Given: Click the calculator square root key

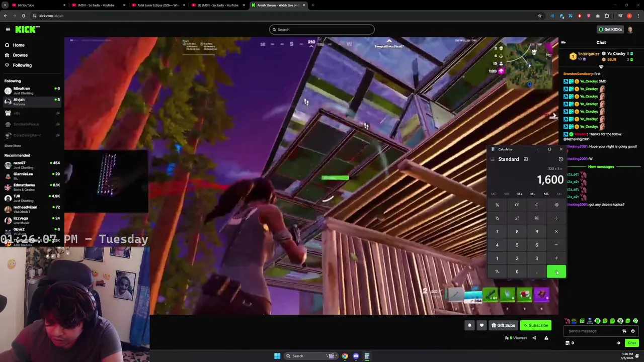Looking at the screenshot, I should 536,218.
